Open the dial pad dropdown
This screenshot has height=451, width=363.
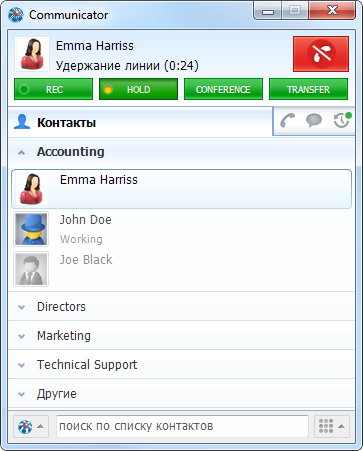point(332,426)
